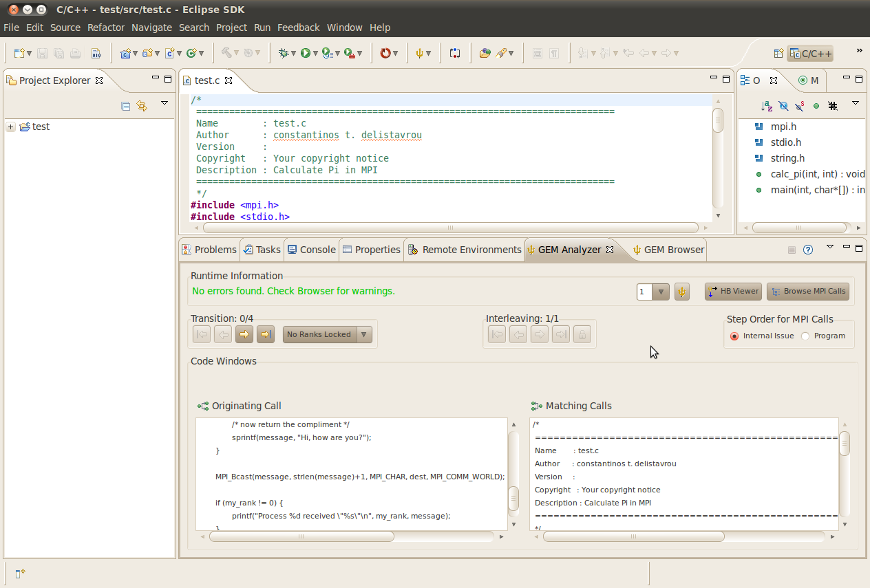The width and height of the screenshot is (870, 588).
Task: Click the trident button beside the 1 dropdown
Action: (681, 292)
